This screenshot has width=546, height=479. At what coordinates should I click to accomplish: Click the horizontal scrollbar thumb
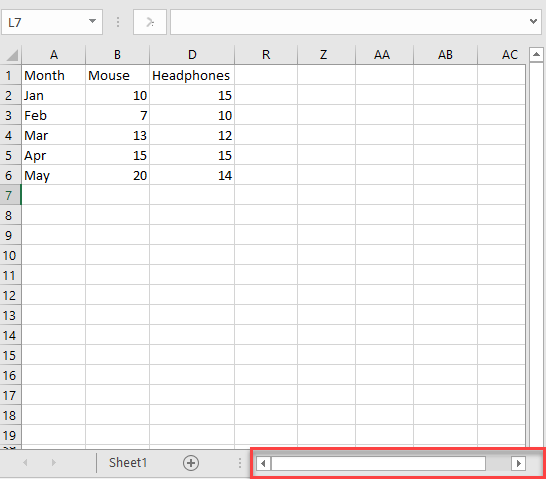pyautogui.click(x=379, y=463)
